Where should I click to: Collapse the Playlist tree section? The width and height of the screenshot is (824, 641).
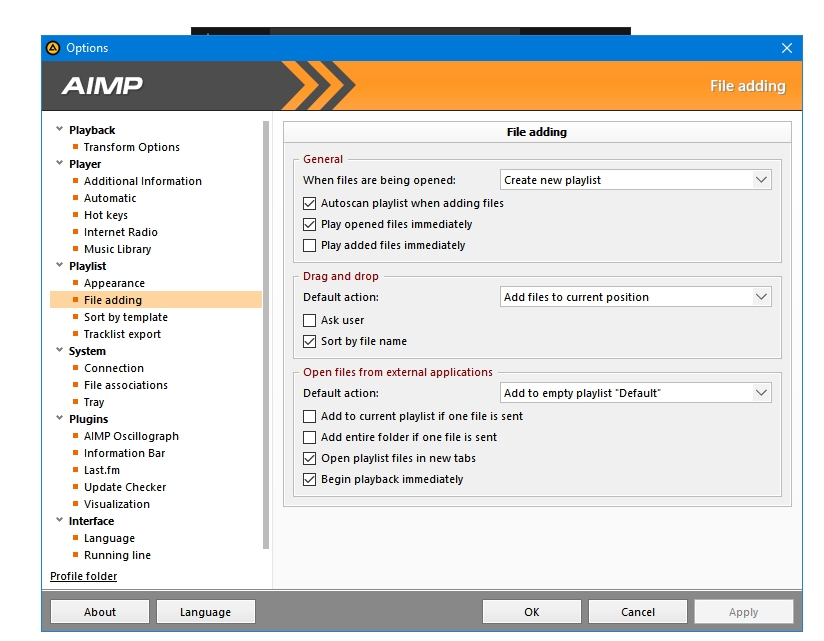[59, 265]
